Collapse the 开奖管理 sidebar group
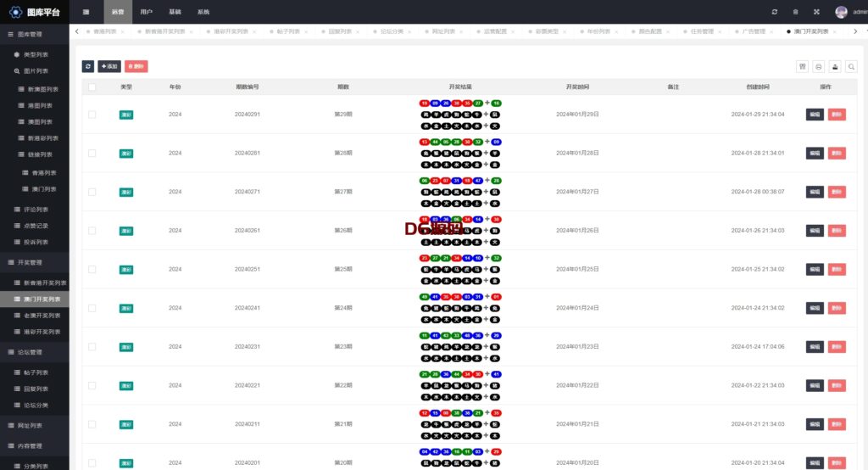Image resolution: width=868 pixels, height=470 pixels. pyautogui.click(x=34, y=262)
